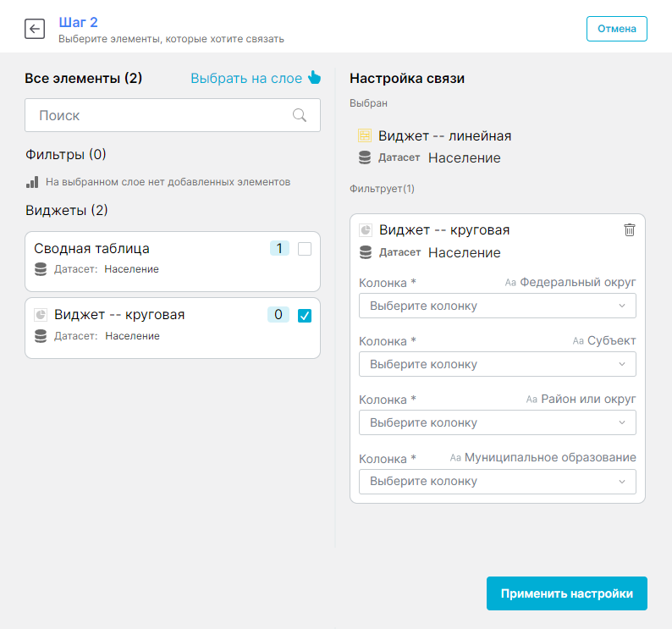The height and width of the screenshot is (629, 672).
Task: Uncheck the Виджет круговая checkbox
Action: (305, 315)
